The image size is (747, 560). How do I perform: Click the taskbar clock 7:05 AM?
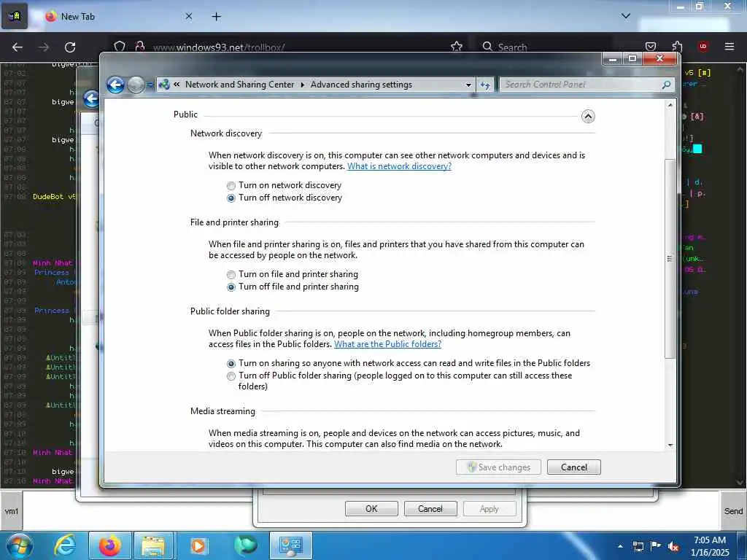pyautogui.click(x=710, y=540)
